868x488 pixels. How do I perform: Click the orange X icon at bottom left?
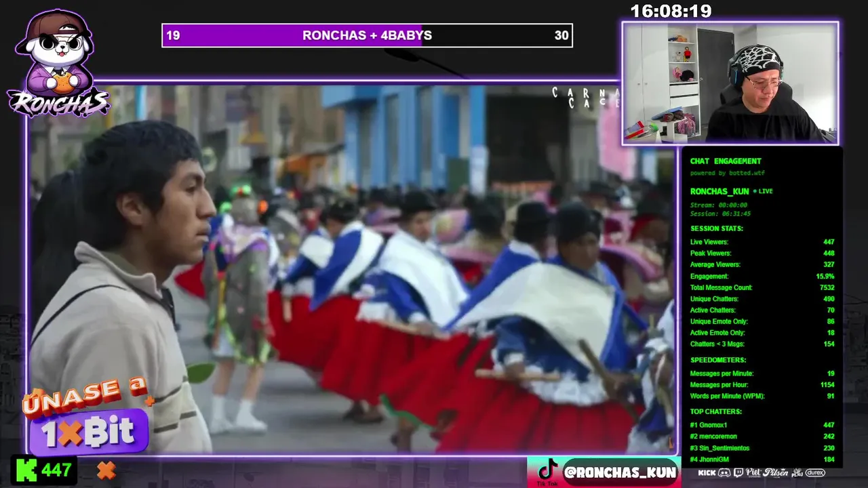pos(106,470)
